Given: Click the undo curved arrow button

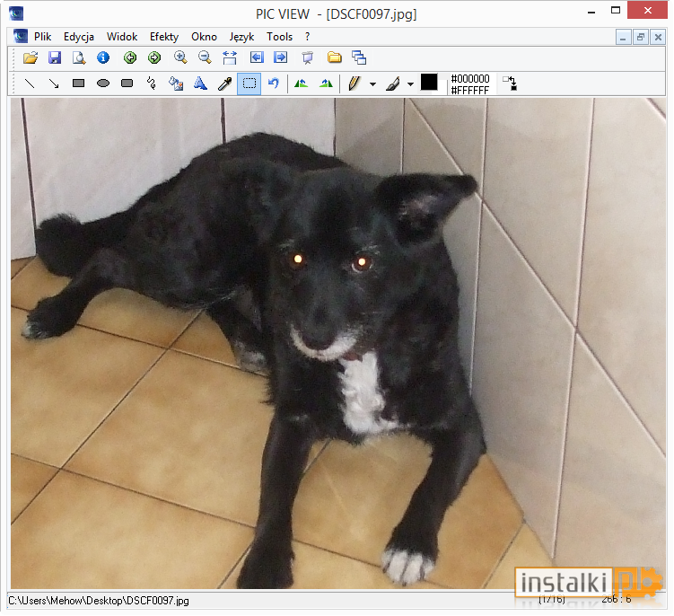Looking at the screenshot, I should 274,84.
